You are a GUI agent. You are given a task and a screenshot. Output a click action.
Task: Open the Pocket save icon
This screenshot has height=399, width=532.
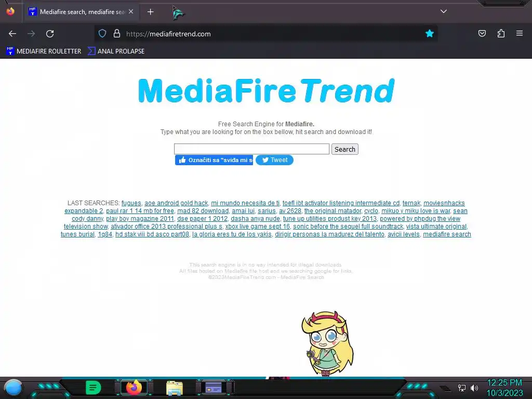[482, 34]
